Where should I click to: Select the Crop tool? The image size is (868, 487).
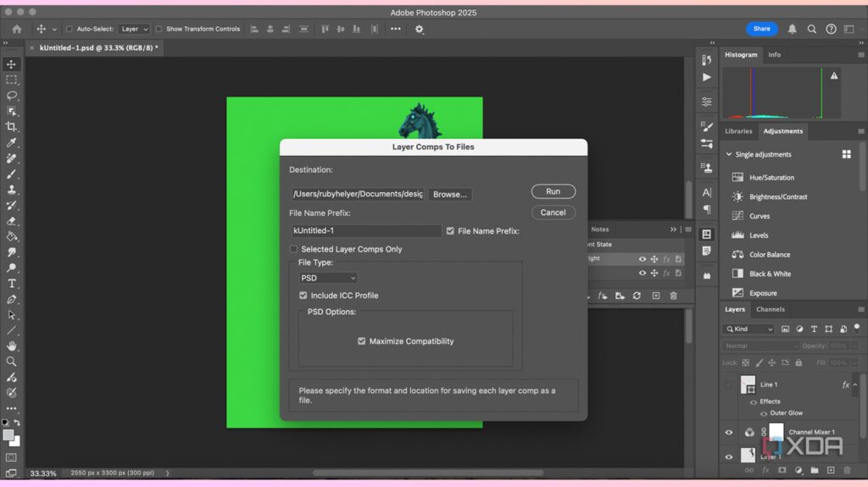(11, 127)
